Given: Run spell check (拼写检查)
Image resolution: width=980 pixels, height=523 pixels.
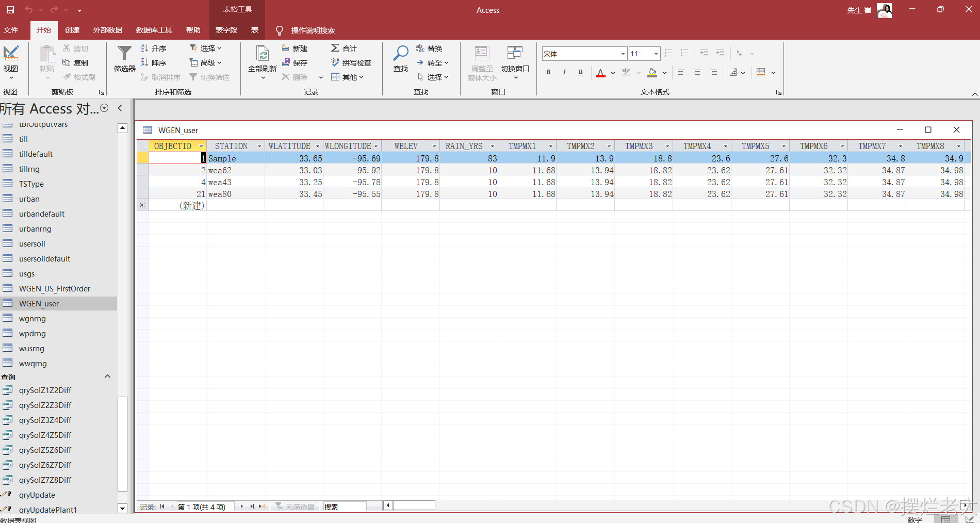Looking at the screenshot, I should pyautogui.click(x=351, y=63).
